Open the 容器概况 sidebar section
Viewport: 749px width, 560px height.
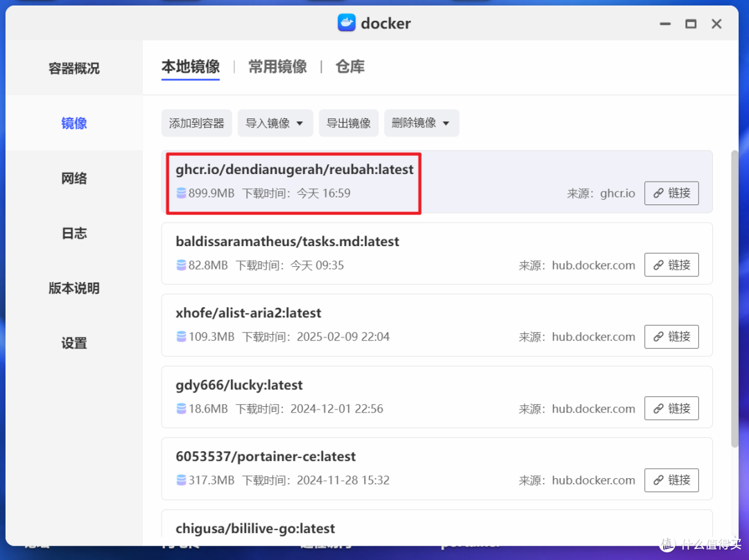click(74, 69)
